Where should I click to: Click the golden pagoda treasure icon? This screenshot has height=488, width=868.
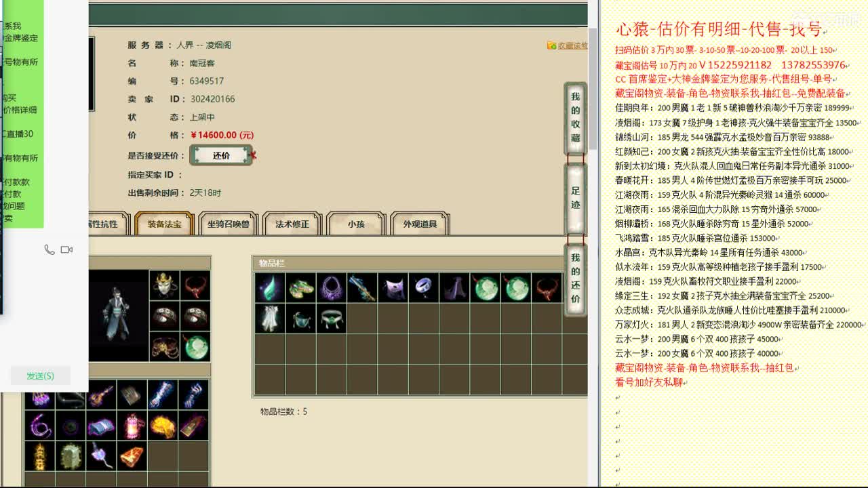pos(39,456)
